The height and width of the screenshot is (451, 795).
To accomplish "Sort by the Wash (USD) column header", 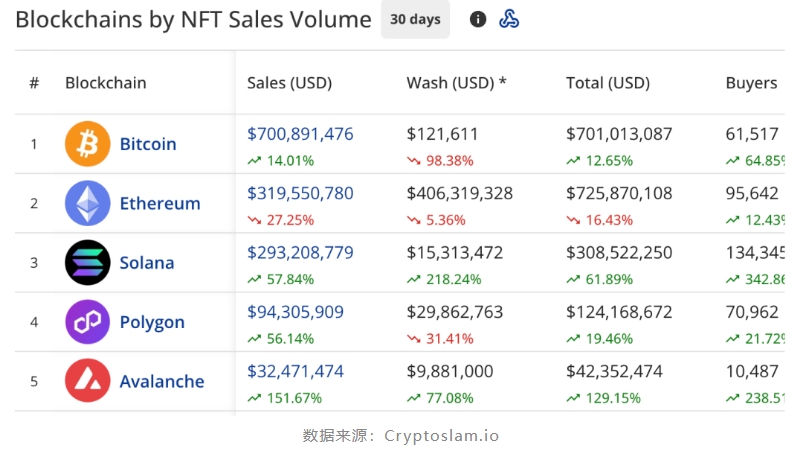I will 456,83.
